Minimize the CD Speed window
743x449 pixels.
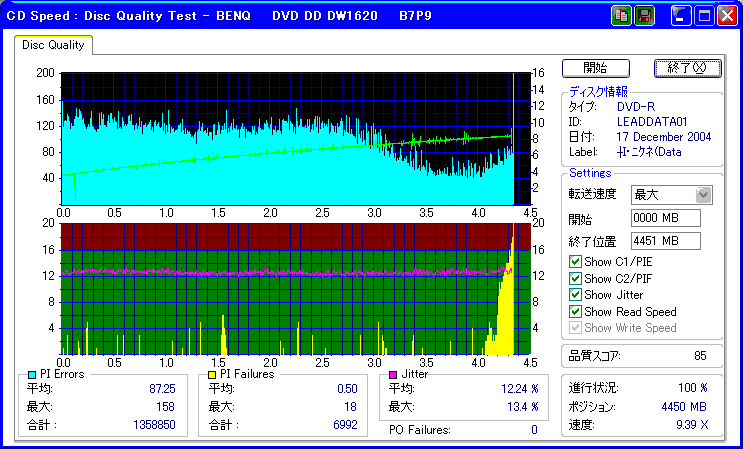(x=681, y=16)
